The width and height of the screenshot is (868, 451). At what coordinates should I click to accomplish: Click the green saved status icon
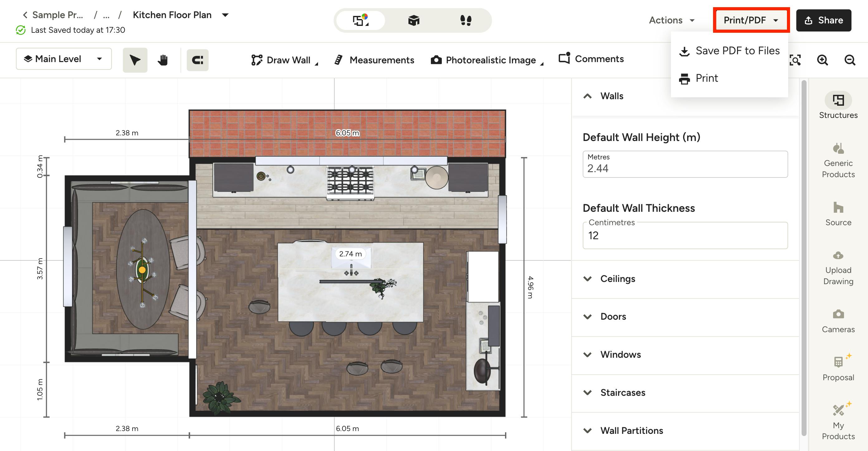point(21,30)
